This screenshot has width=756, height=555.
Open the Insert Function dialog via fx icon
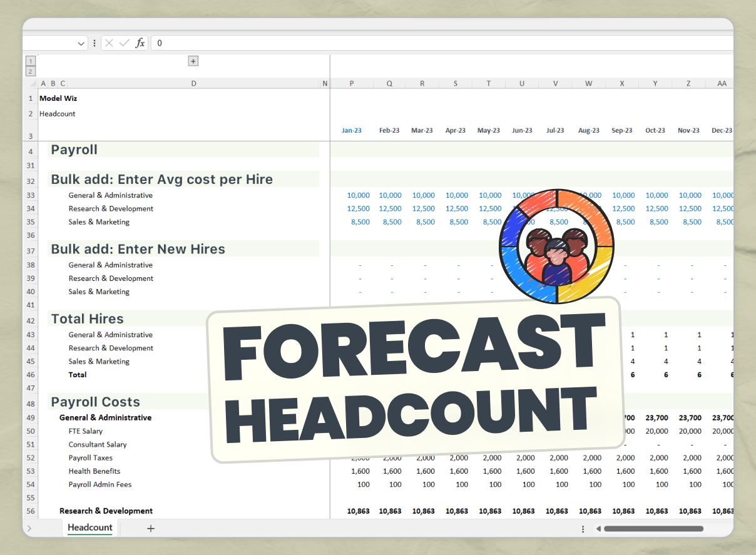tap(140, 43)
